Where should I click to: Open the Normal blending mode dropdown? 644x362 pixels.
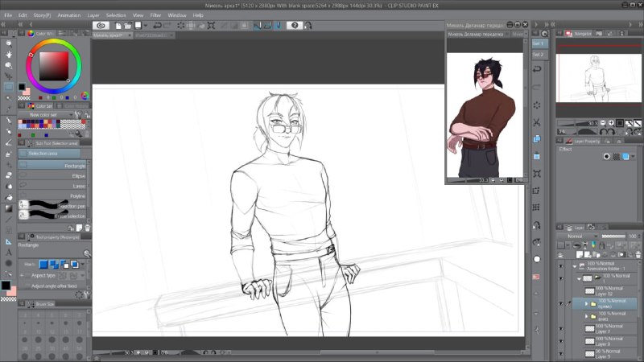tap(577, 236)
